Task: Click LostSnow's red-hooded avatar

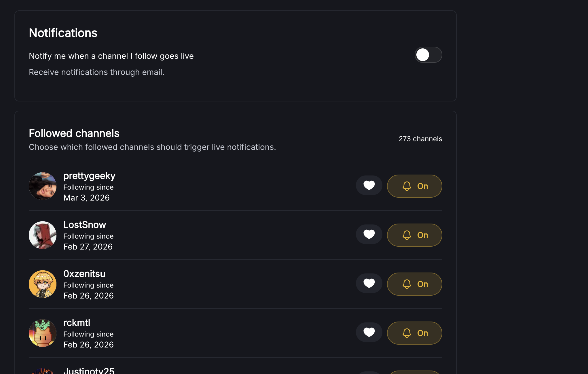Action: point(43,235)
